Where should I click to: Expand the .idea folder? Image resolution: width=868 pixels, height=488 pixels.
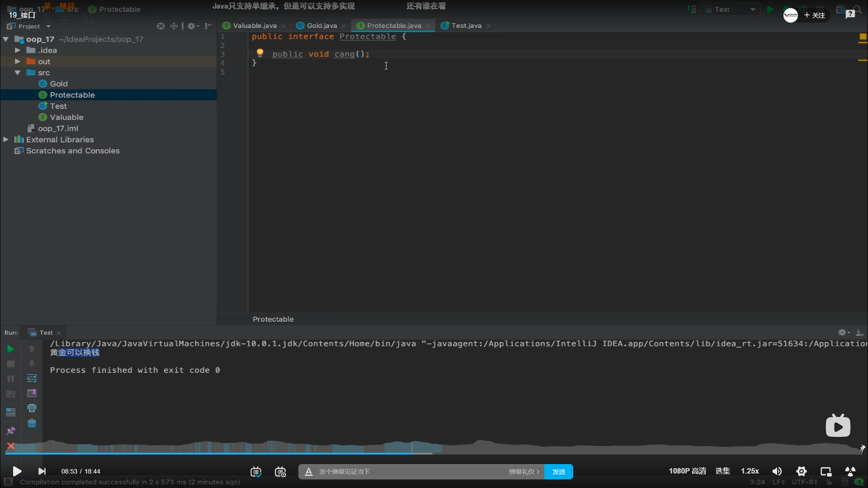[x=17, y=50]
